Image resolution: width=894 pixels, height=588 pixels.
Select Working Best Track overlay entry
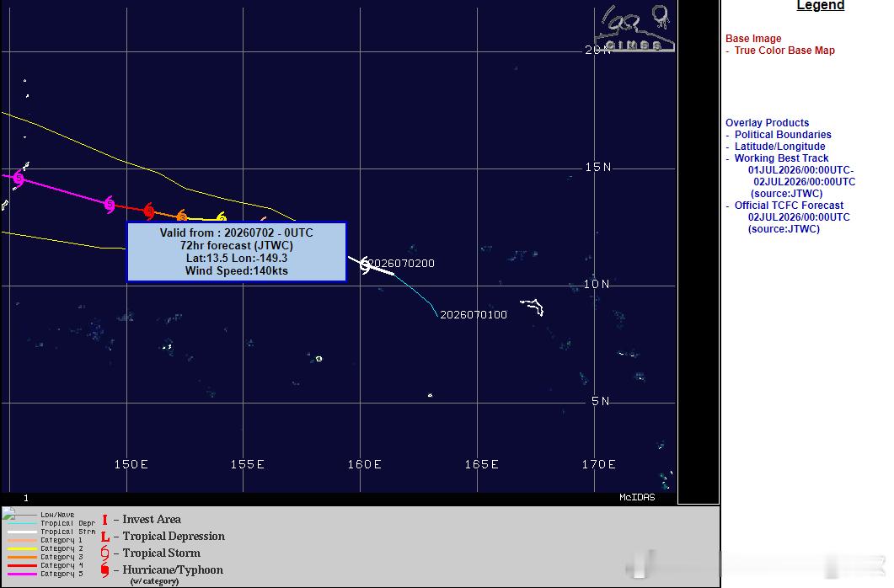point(781,158)
